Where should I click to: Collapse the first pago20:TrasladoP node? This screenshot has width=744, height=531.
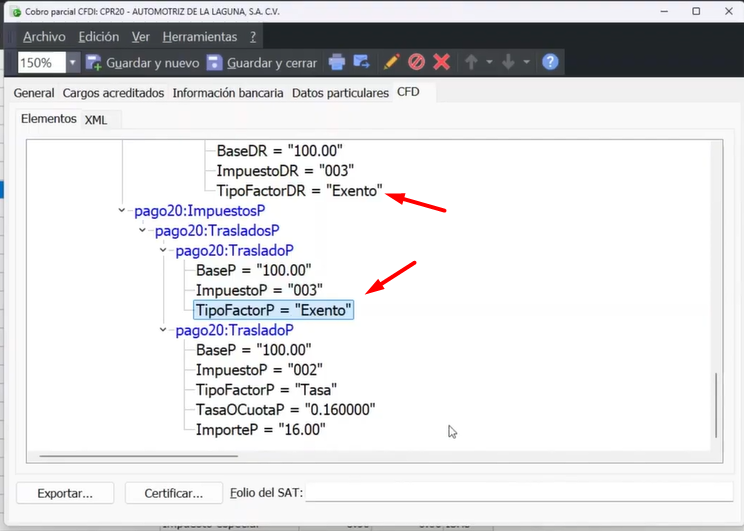[x=163, y=251]
